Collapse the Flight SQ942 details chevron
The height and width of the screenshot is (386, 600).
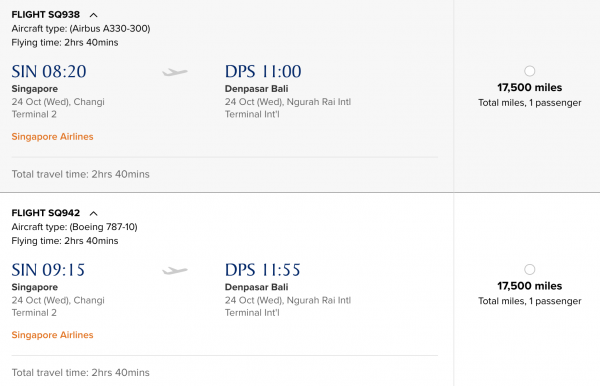tap(93, 213)
